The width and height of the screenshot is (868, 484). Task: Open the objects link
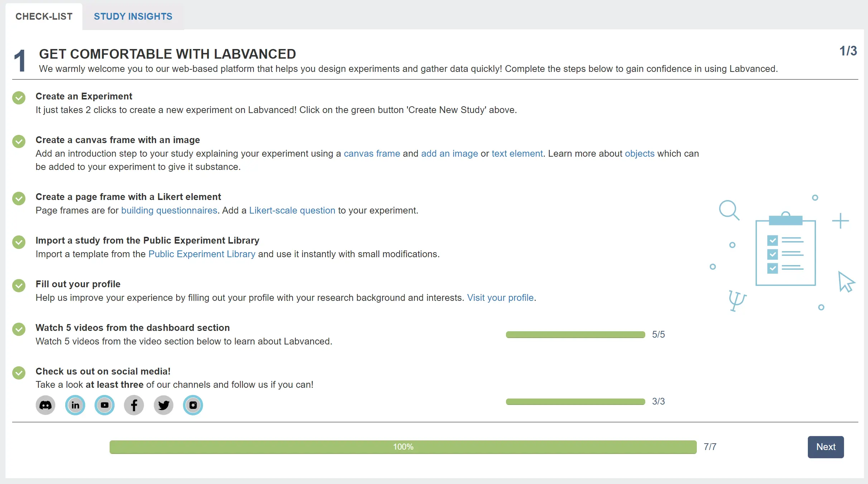tap(640, 153)
